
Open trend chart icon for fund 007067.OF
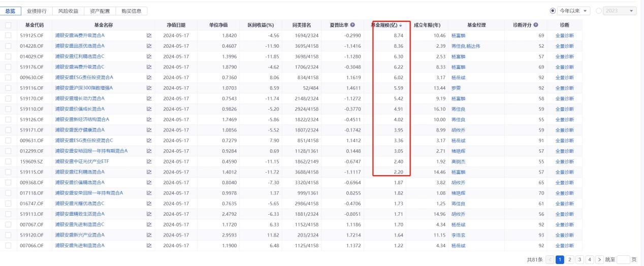[x=149, y=224]
